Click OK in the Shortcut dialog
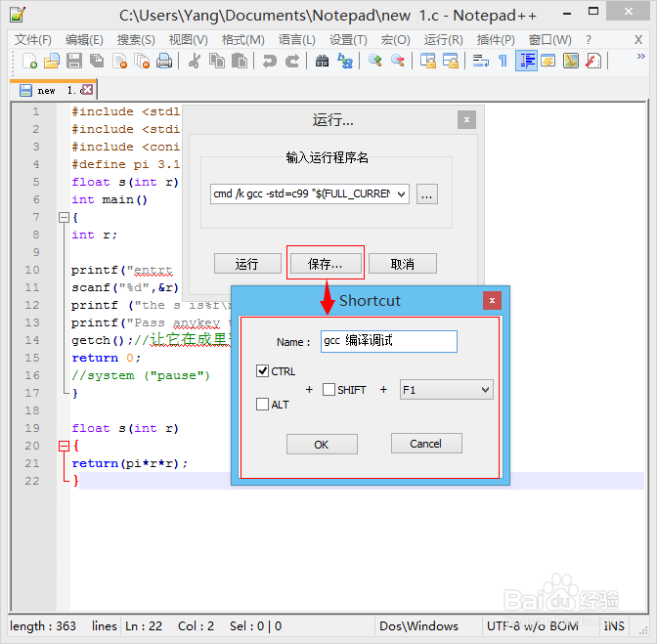657x644 pixels. tap(322, 445)
